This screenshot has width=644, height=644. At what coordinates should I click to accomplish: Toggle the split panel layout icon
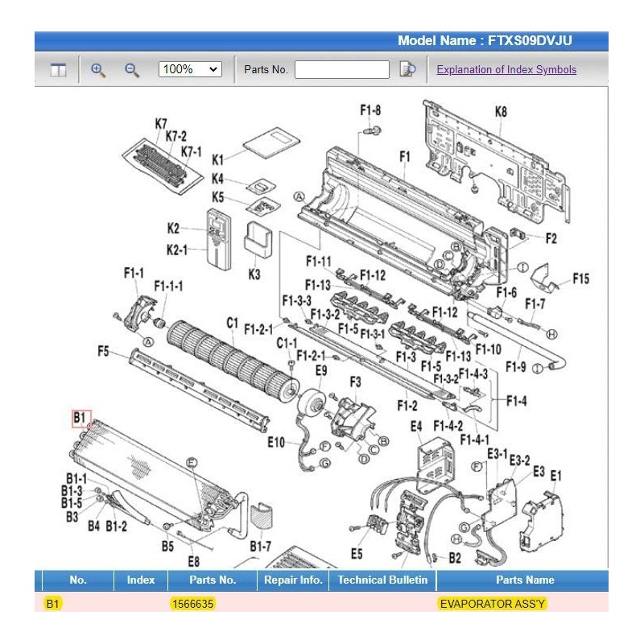(58, 70)
